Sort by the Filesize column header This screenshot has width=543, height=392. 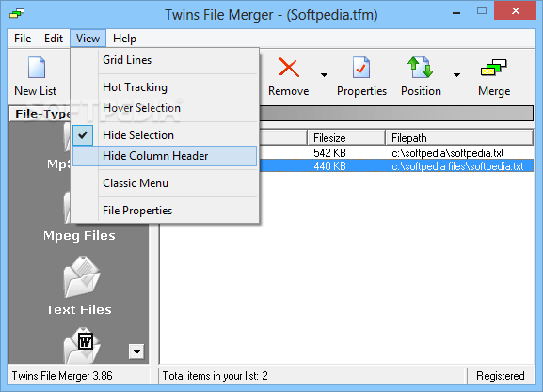click(x=346, y=137)
